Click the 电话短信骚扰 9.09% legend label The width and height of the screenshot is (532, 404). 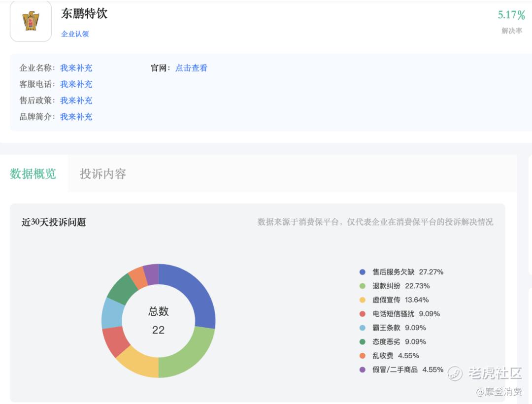pos(406,314)
